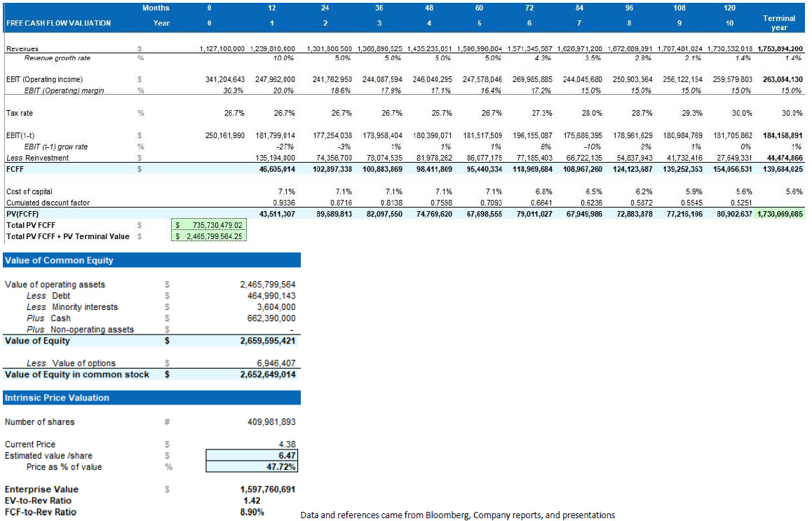Click discount factor 0.9336
Viewport: 812px width, 521px height.
click(283, 203)
